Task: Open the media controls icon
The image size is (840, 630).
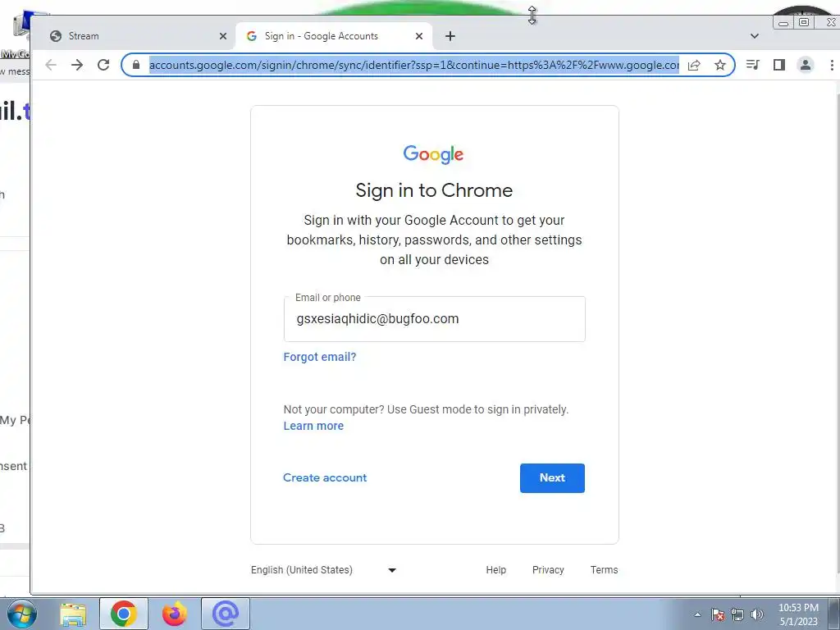Action: 753,65
